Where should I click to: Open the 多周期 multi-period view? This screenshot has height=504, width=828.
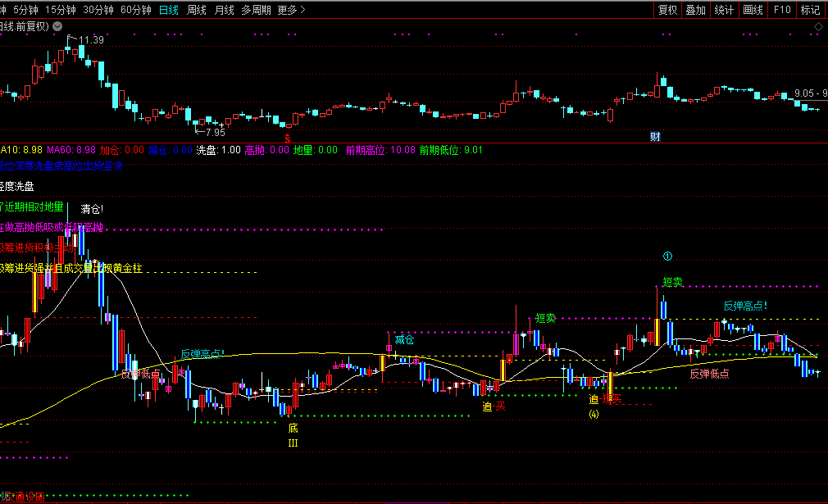coord(256,10)
